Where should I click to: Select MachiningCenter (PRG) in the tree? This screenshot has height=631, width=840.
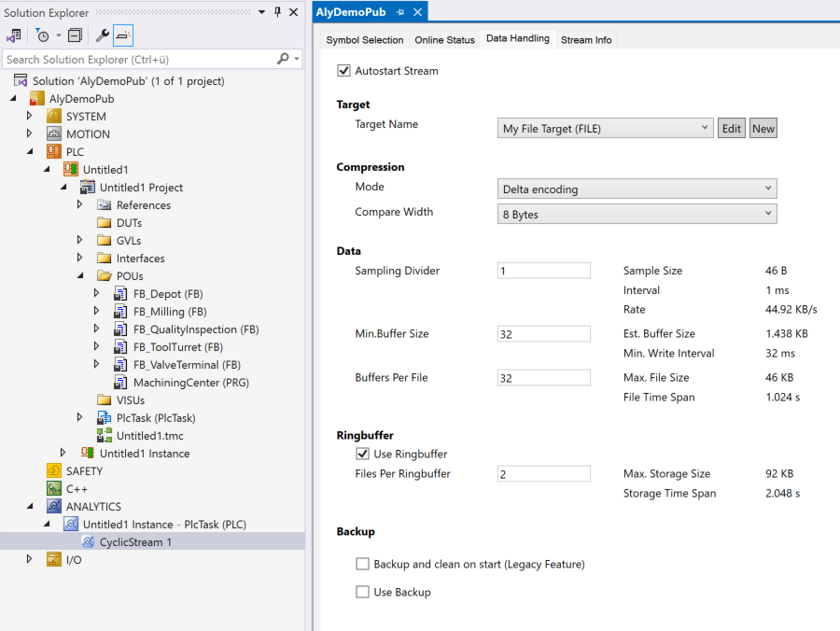190,383
